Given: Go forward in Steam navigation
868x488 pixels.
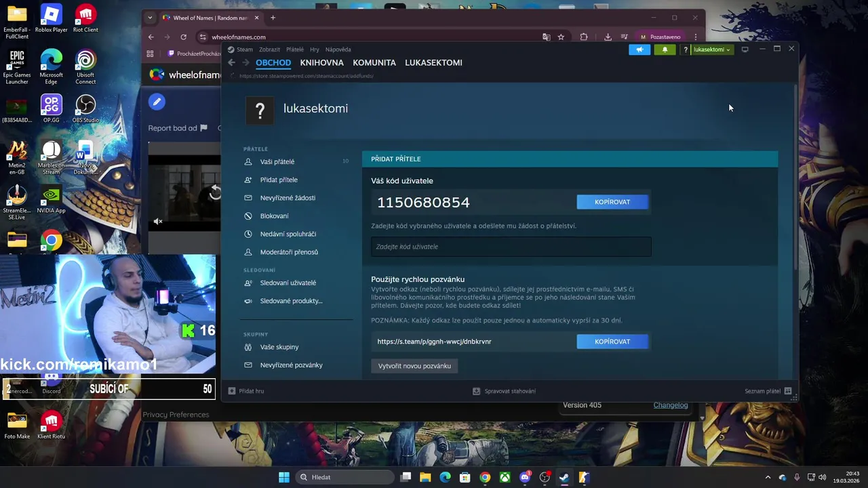Looking at the screenshot, I should 245,62.
